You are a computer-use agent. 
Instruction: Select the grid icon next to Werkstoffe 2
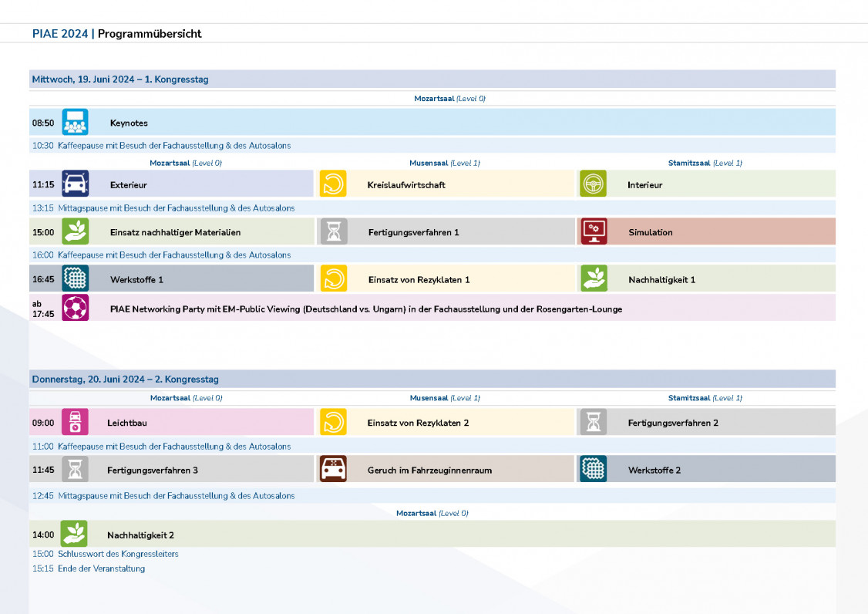tap(593, 469)
